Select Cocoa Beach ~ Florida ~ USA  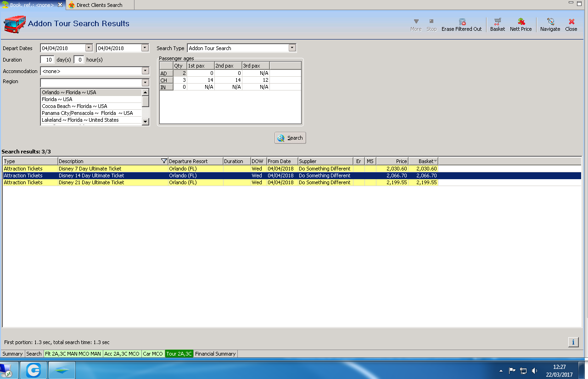tap(91, 106)
